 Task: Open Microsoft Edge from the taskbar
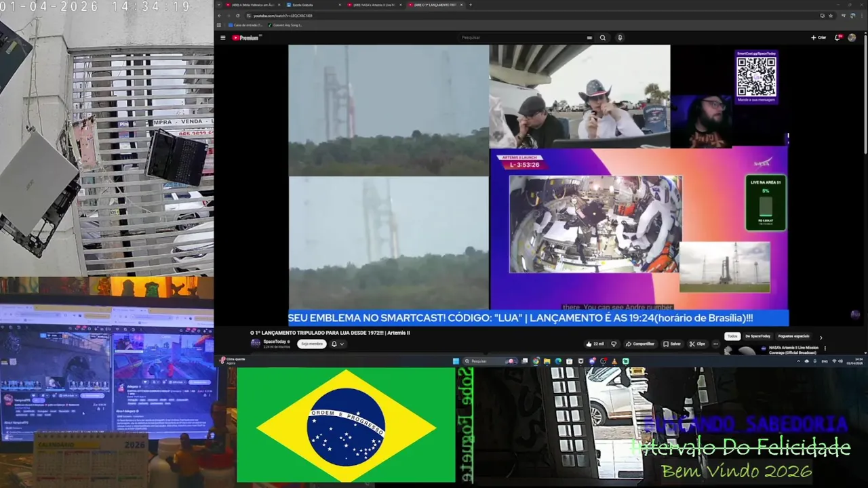tap(558, 361)
